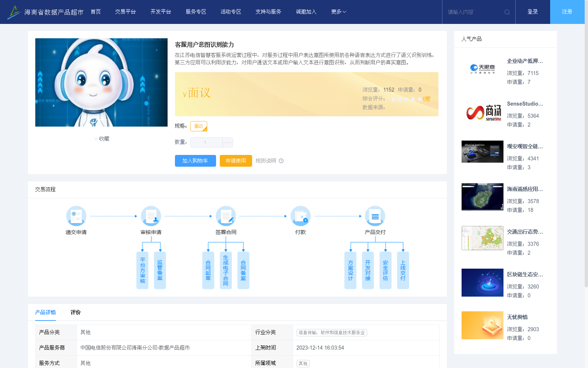588x368 pixels.
Task: Click the 递交申请 step icon
Action: (76, 216)
